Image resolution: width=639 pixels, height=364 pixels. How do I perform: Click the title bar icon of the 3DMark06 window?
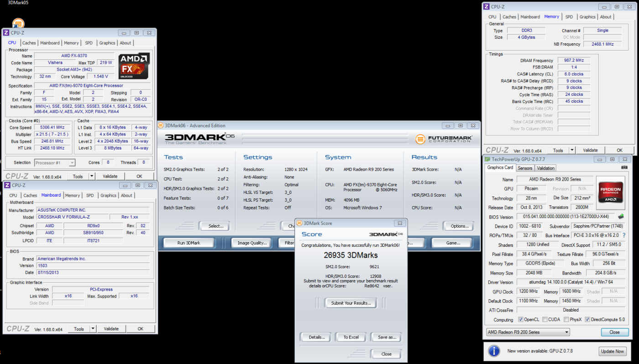click(161, 125)
